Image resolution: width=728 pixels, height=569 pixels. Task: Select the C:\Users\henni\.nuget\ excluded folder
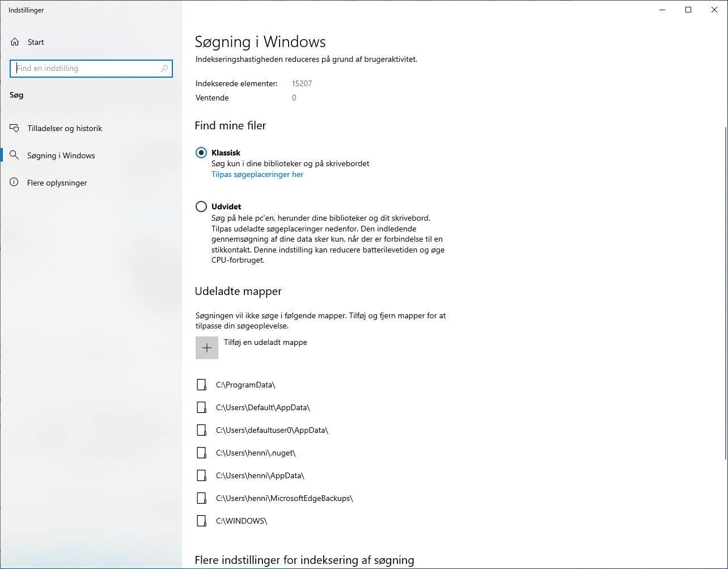point(255,452)
